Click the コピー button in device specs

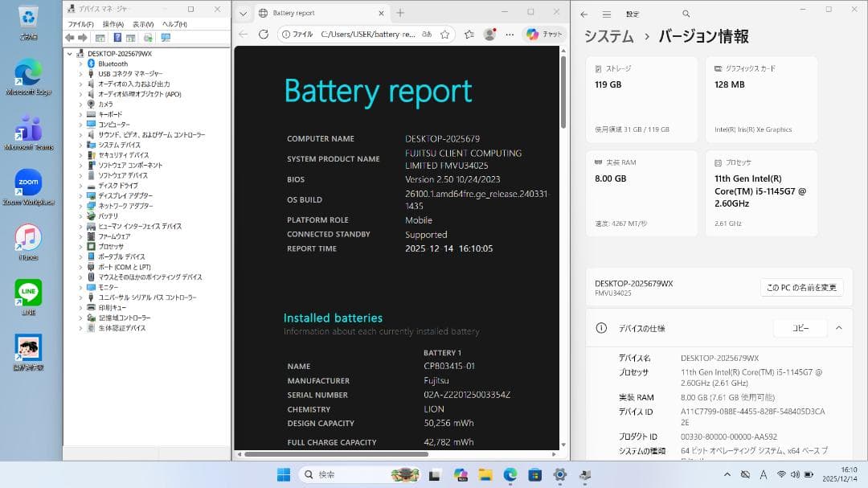click(x=800, y=327)
